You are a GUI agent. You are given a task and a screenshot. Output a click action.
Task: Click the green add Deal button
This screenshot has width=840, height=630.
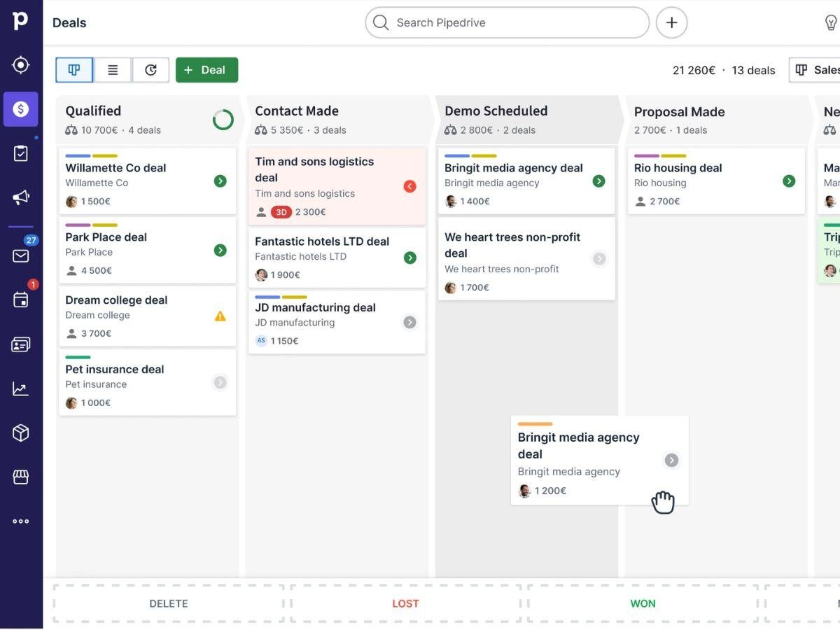click(x=207, y=70)
